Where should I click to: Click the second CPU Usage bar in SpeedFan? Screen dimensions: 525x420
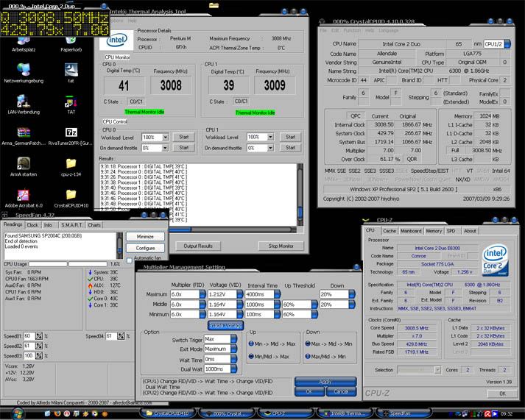tap(88, 264)
